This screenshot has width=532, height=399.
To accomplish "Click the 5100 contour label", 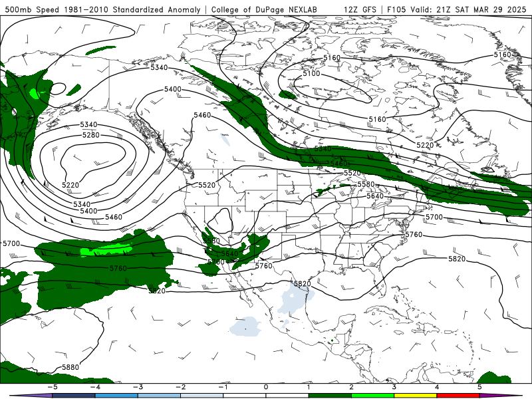I will (x=311, y=74).
